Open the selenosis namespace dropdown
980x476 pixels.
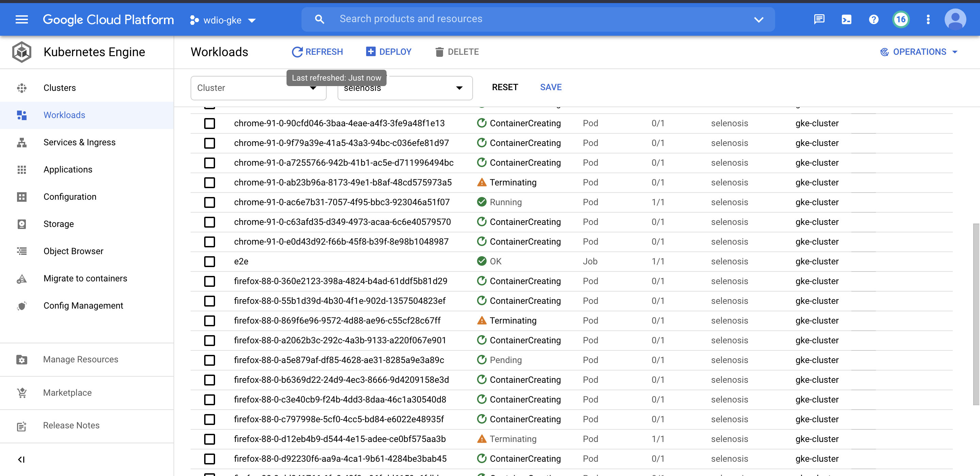tap(405, 88)
